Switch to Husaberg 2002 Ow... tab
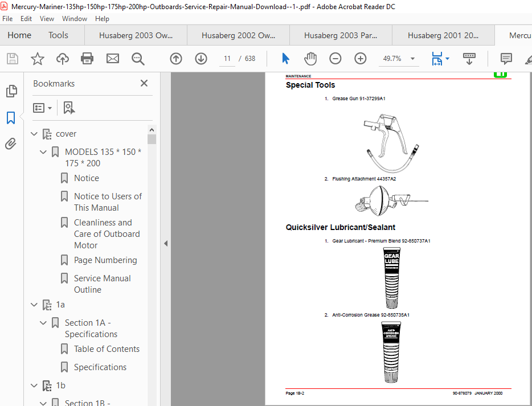 pyautogui.click(x=238, y=35)
